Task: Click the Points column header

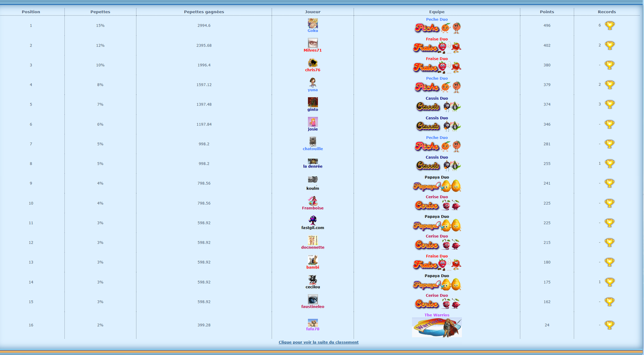Action: point(547,12)
